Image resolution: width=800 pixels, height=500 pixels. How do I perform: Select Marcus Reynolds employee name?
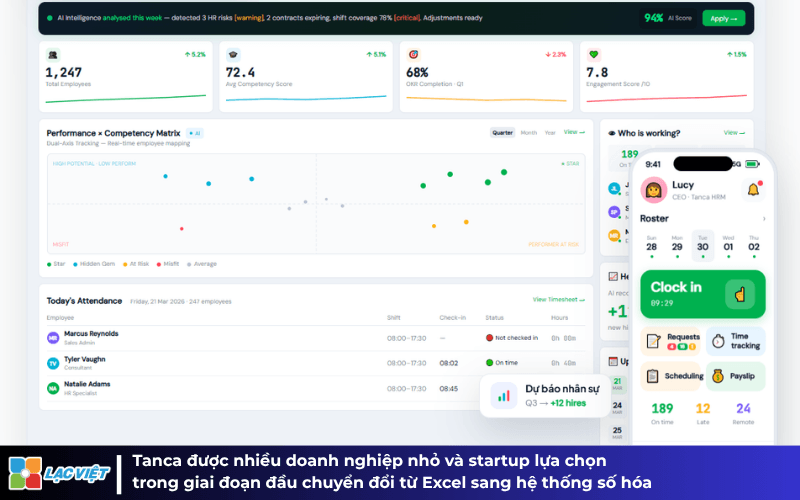tap(91, 334)
